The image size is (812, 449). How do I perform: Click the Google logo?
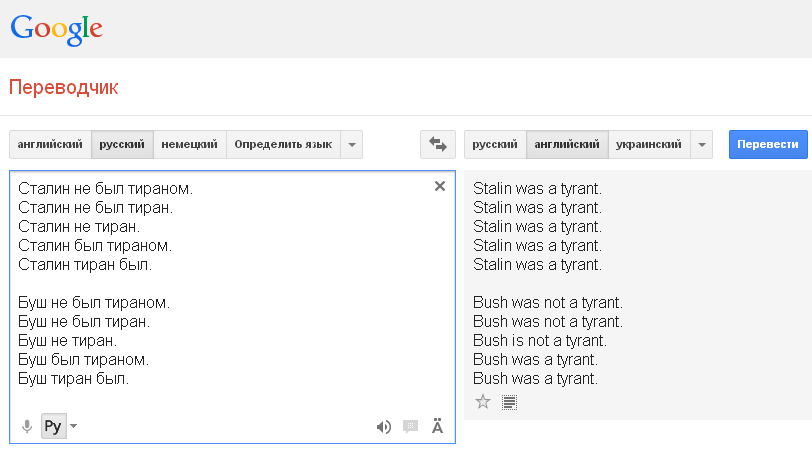56,29
